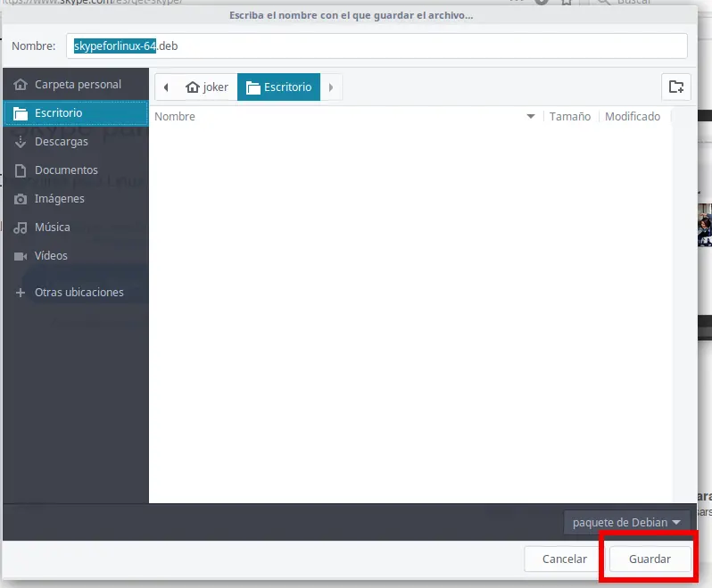Click the home icon beside Carpeta personal

pyautogui.click(x=21, y=85)
